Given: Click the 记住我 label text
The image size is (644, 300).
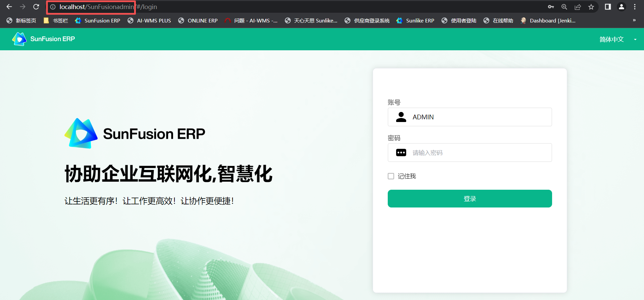Looking at the screenshot, I should (x=407, y=176).
